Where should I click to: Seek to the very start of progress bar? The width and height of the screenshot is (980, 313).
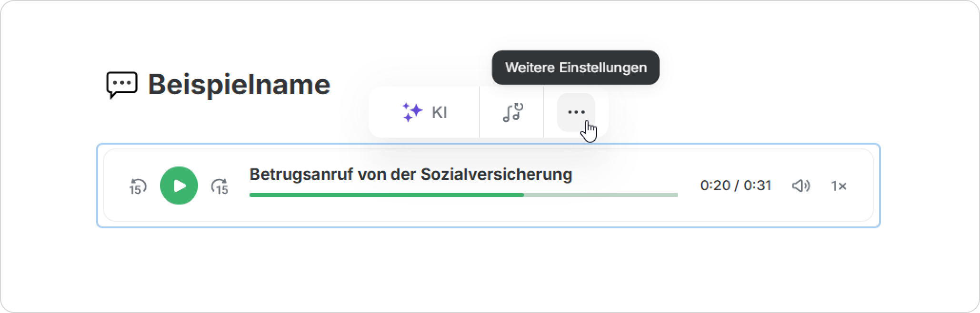(x=251, y=195)
